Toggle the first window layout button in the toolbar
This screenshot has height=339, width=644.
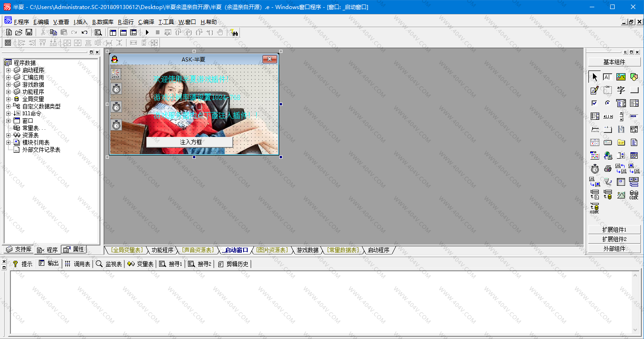click(113, 33)
